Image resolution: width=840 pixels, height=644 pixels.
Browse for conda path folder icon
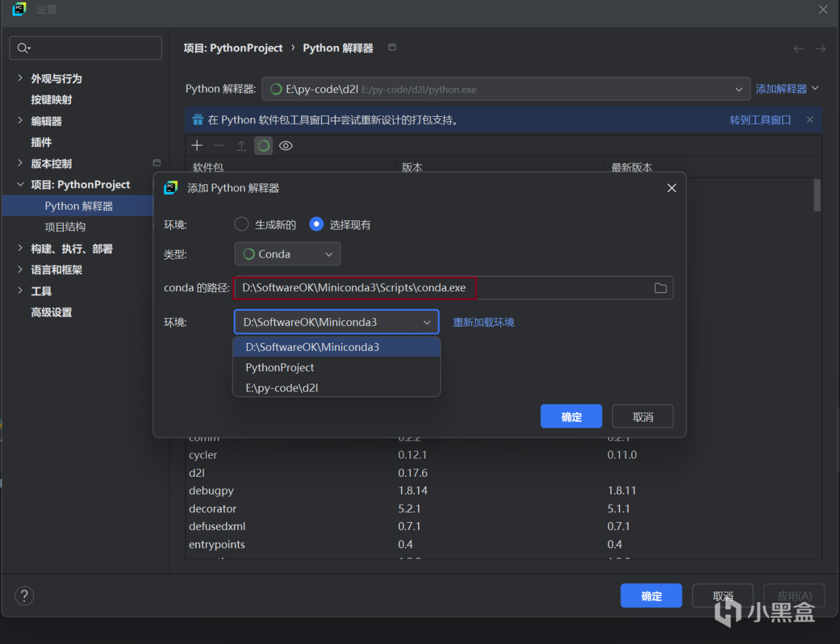[661, 288]
